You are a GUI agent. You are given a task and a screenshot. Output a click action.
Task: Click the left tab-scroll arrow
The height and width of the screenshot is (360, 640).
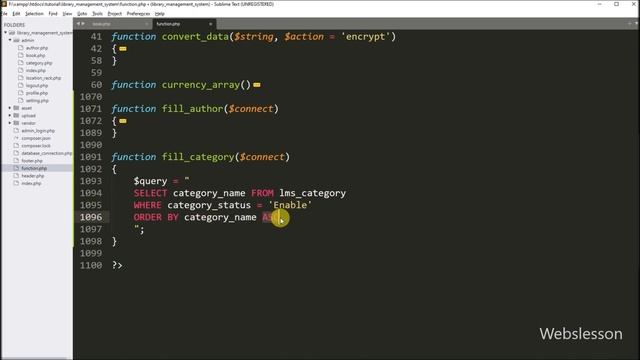(x=78, y=24)
